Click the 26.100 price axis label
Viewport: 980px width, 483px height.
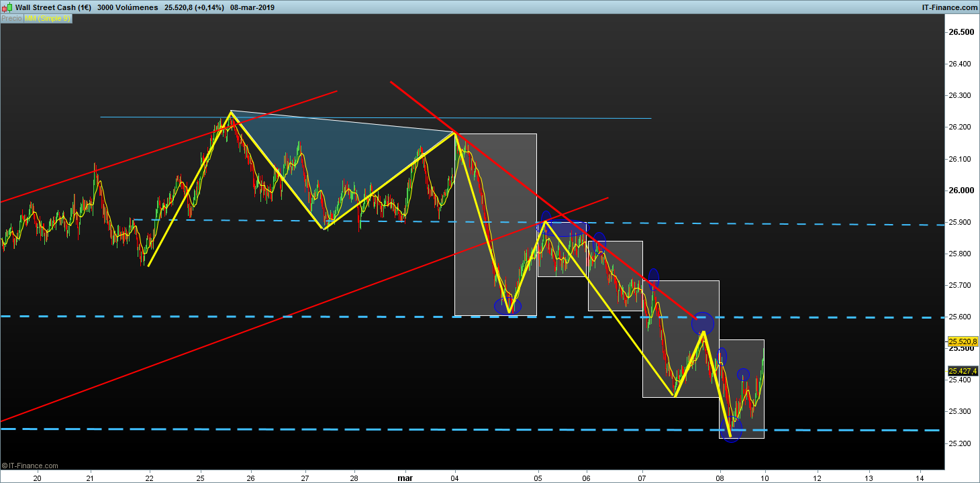click(961, 159)
